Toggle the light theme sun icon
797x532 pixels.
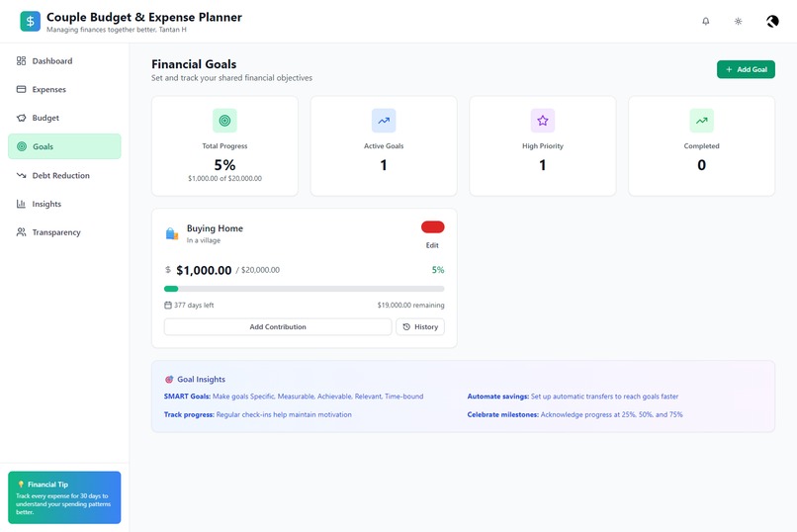(738, 22)
